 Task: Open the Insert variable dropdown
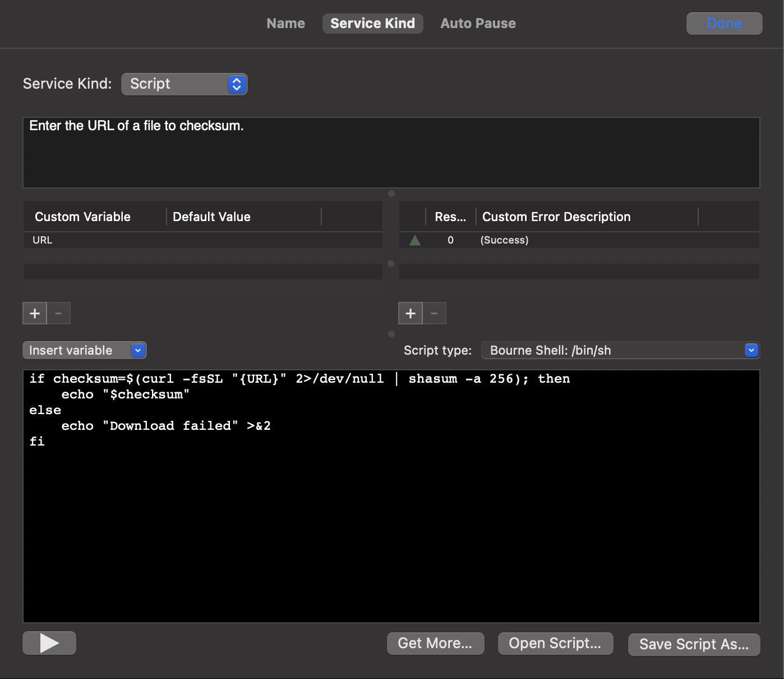click(x=85, y=350)
